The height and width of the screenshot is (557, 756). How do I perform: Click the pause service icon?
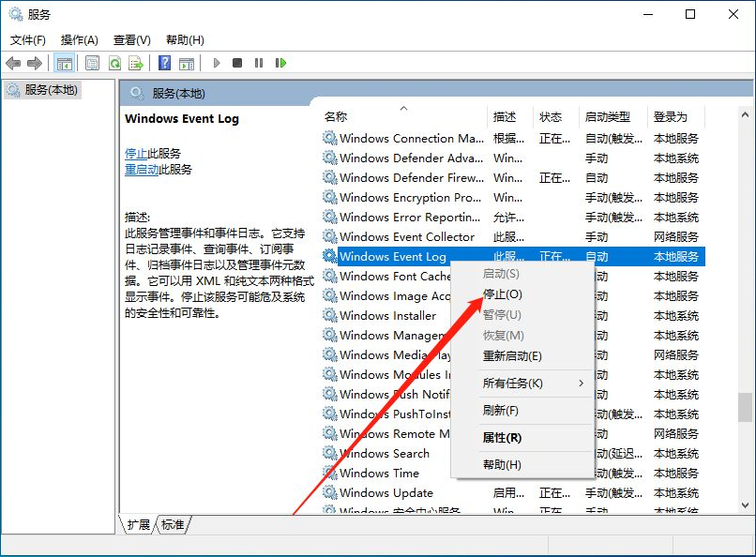260,63
